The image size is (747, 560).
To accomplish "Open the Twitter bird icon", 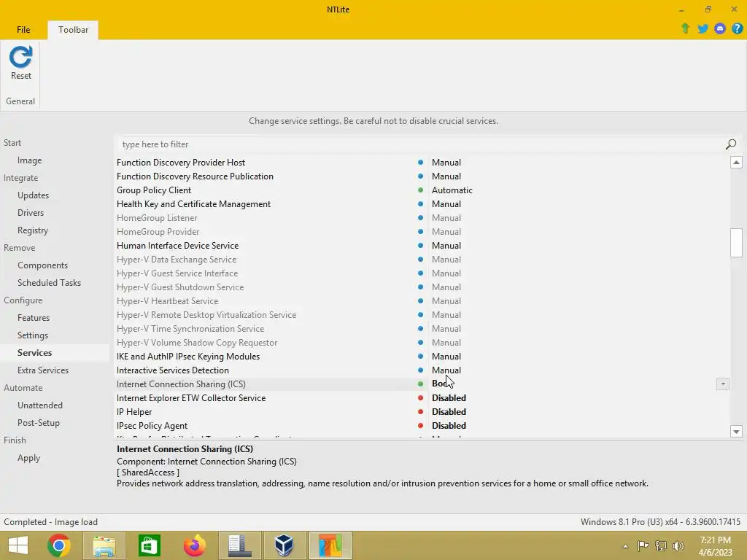I will click(x=703, y=28).
